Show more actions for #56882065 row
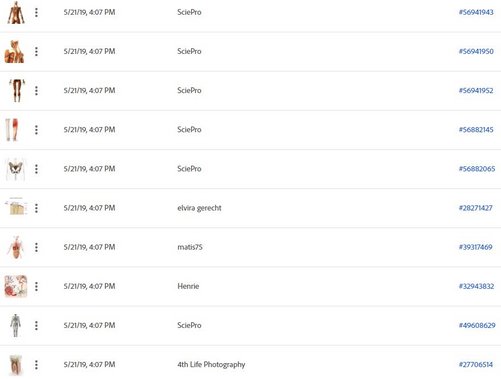501x379 pixels. [x=36, y=169]
